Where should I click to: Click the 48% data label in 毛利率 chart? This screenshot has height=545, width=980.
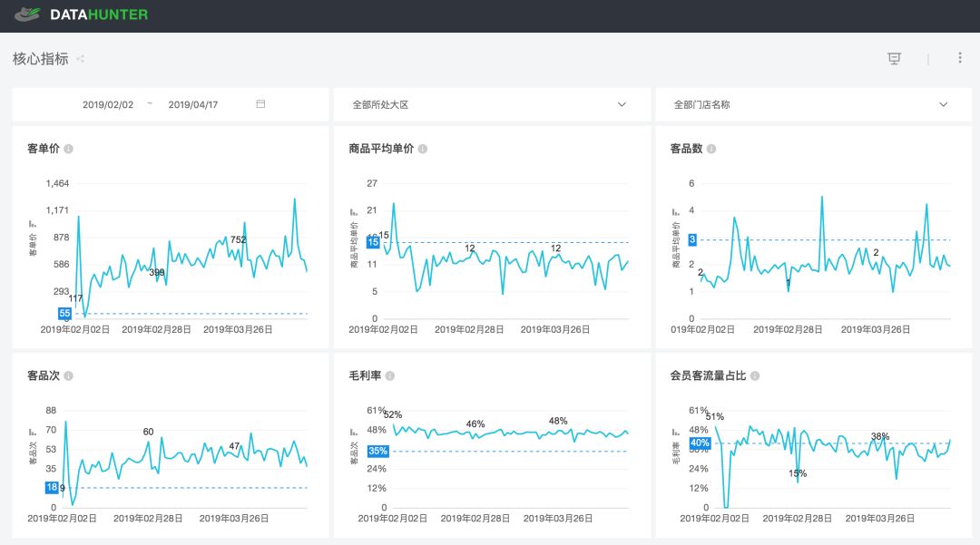(558, 421)
